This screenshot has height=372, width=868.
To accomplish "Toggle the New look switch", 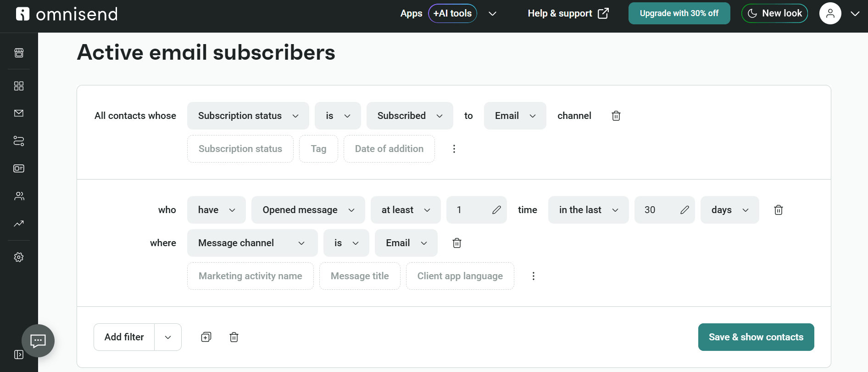I will pyautogui.click(x=774, y=13).
